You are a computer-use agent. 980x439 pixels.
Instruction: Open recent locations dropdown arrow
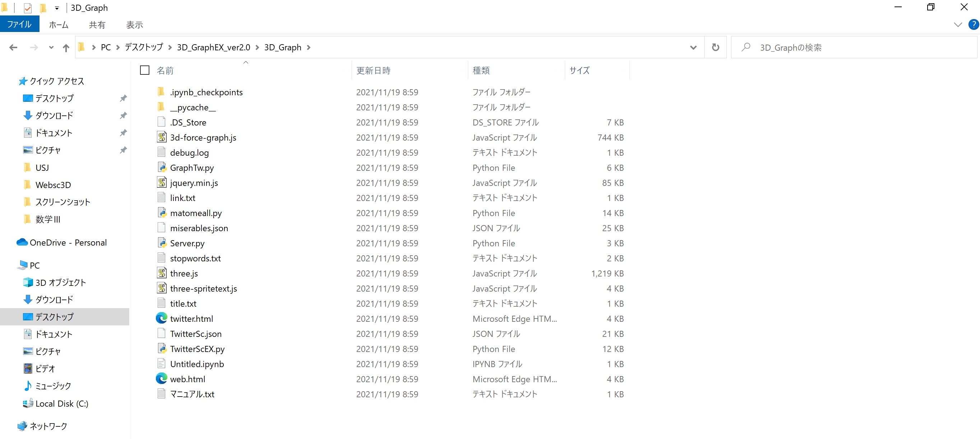(x=51, y=47)
